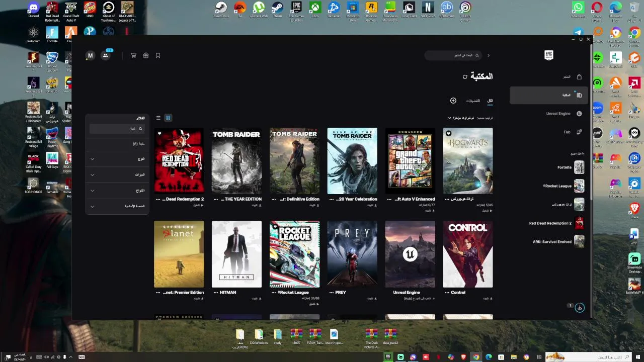Click the Epic Games logo
This screenshot has width=644, height=362.
549,55
